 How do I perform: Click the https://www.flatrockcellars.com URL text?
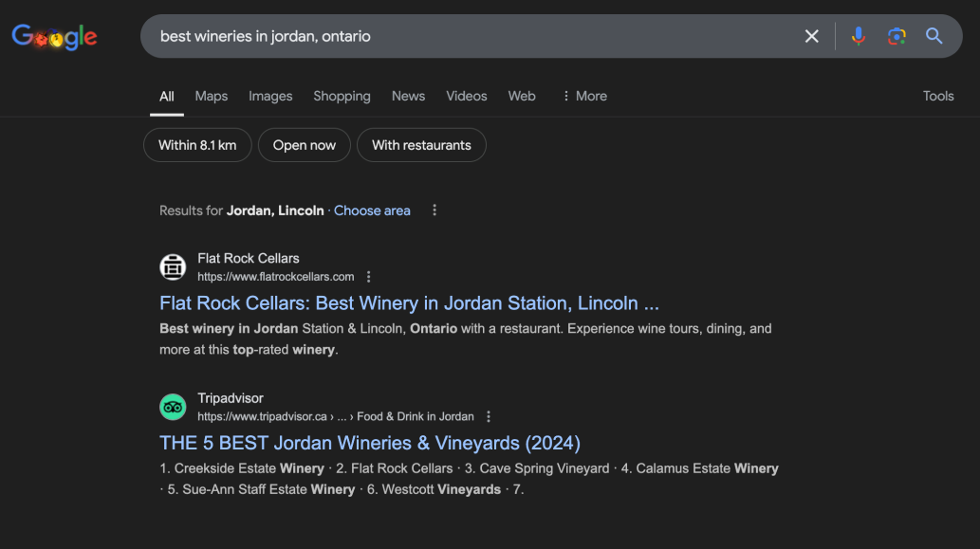click(x=276, y=277)
